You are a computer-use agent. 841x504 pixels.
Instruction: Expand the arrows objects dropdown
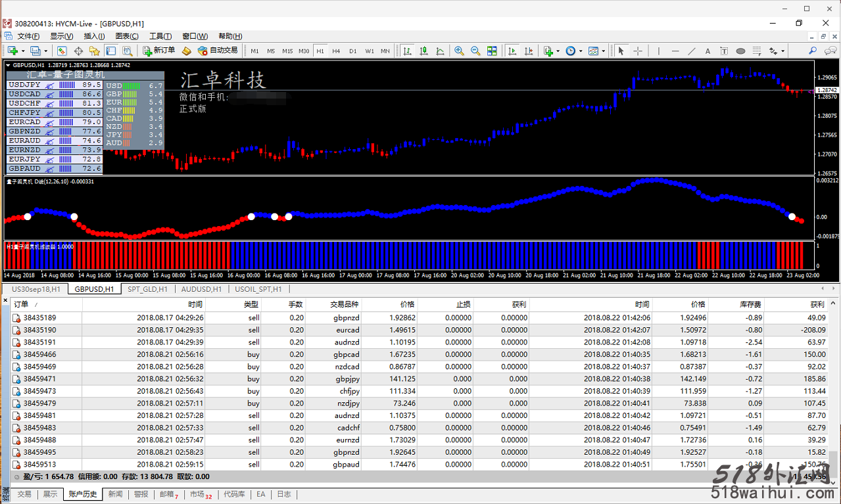[782, 51]
